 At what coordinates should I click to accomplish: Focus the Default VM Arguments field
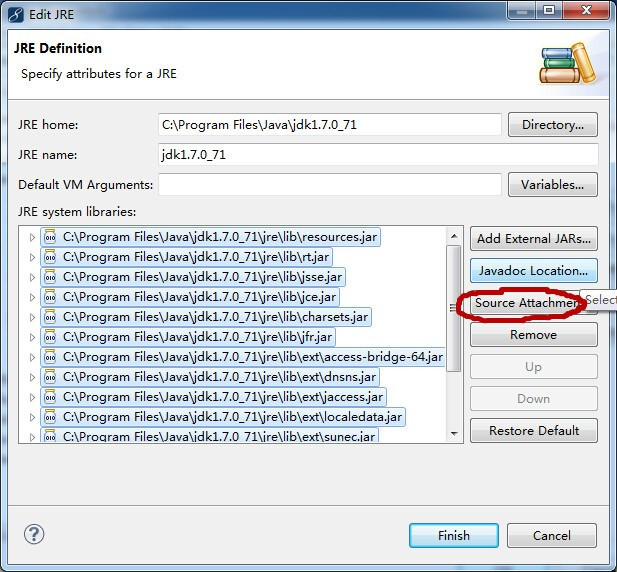[329, 185]
